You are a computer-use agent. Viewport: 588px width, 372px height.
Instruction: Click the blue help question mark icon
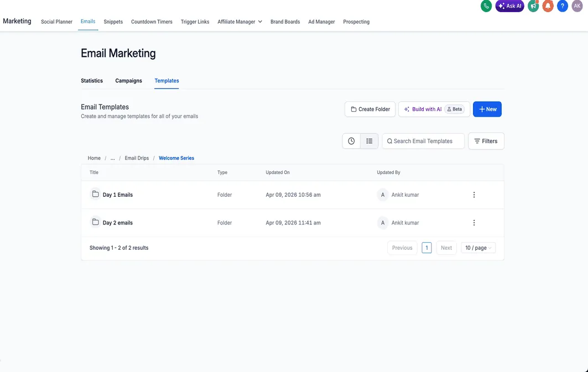(x=563, y=6)
